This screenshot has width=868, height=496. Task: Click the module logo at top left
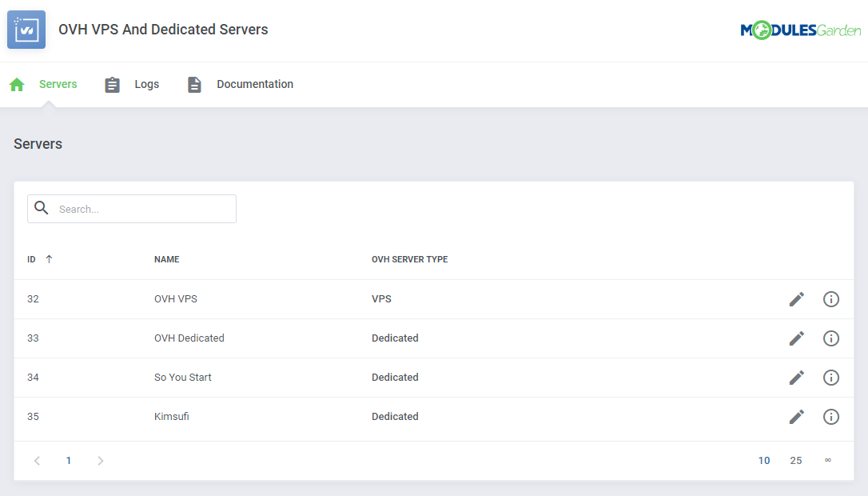[26, 29]
